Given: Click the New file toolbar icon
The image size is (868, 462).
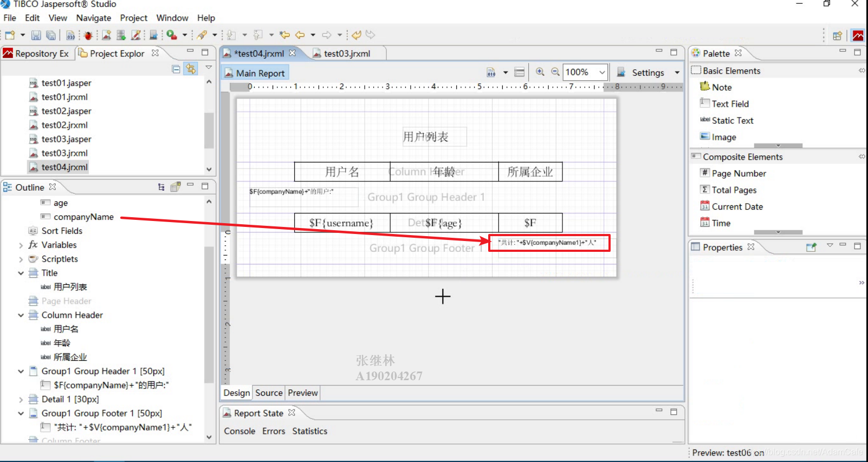Looking at the screenshot, I should point(10,35).
